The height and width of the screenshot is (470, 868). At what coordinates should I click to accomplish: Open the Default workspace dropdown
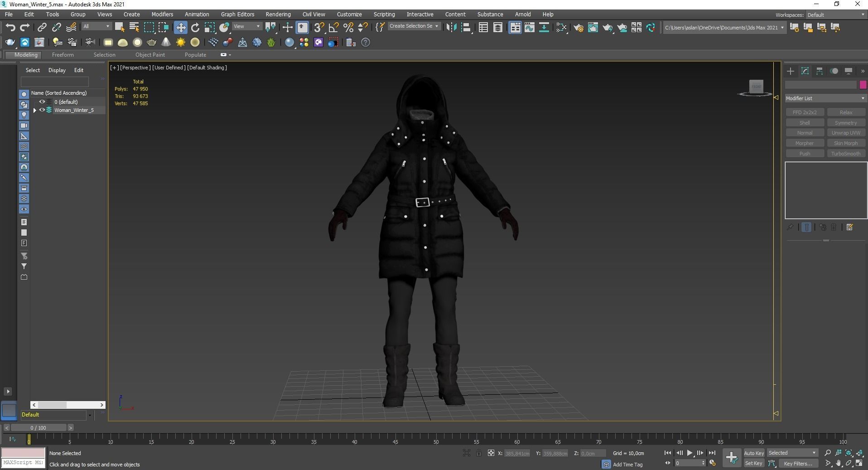click(836, 15)
